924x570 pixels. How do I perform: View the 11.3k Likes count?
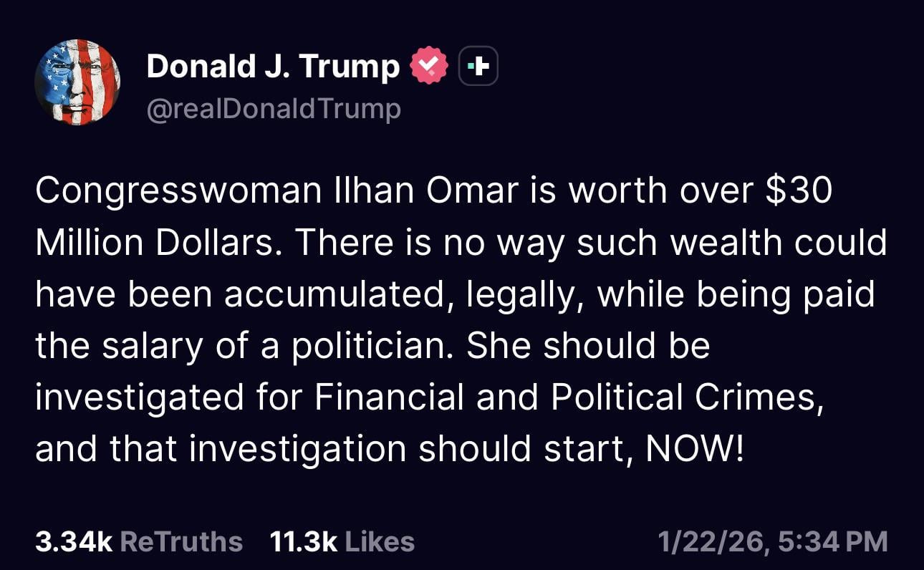click(304, 541)
